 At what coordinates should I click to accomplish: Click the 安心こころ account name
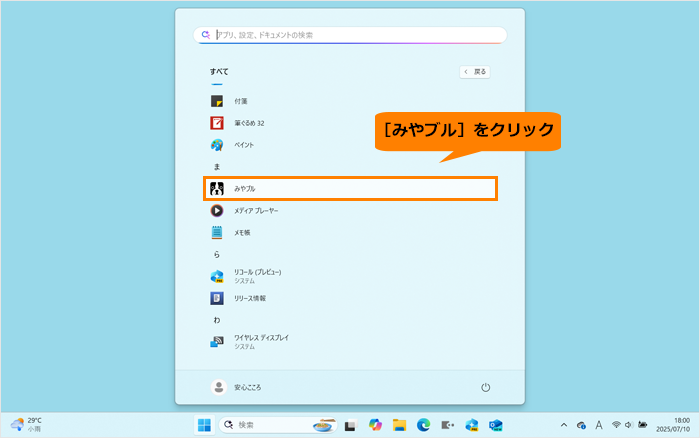248,387
